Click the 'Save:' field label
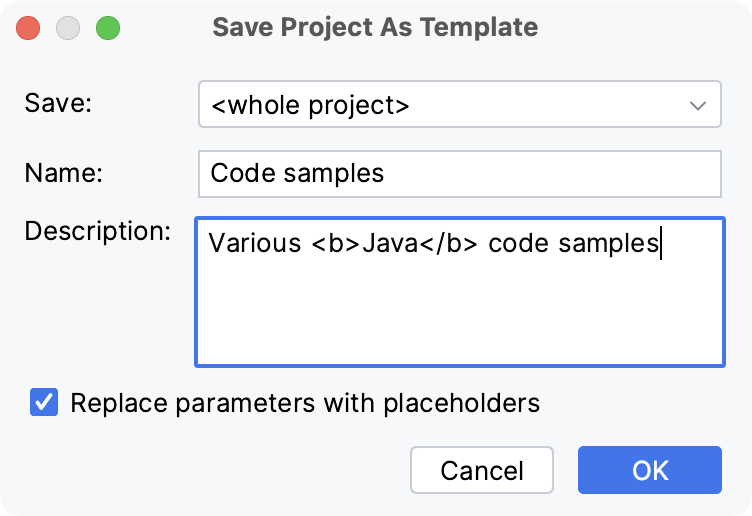Viewport: 752px width, 516px height. [58, 105]
